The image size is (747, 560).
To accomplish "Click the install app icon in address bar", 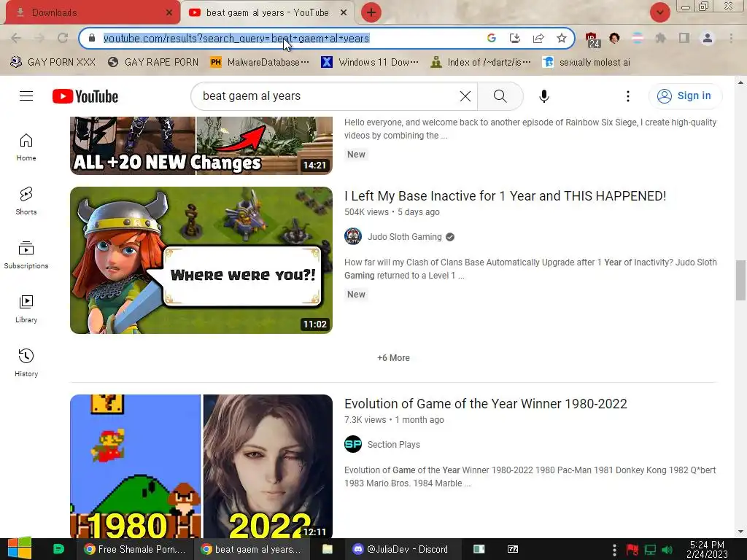I will (x=515, y=38).
